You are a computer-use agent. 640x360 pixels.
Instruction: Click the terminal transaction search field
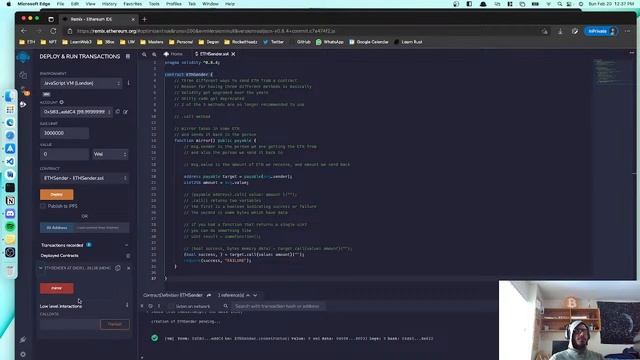pos(278,306)
